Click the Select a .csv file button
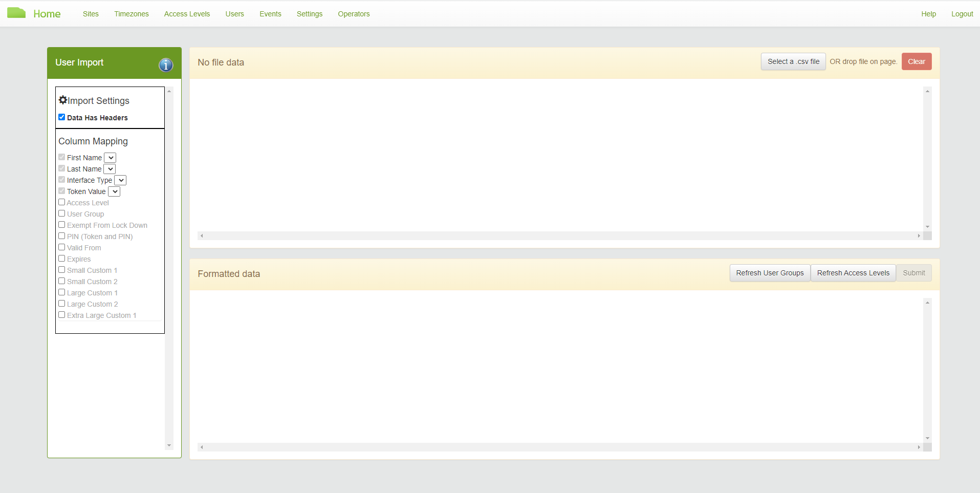The image size is (980, 493). [792, 61]
